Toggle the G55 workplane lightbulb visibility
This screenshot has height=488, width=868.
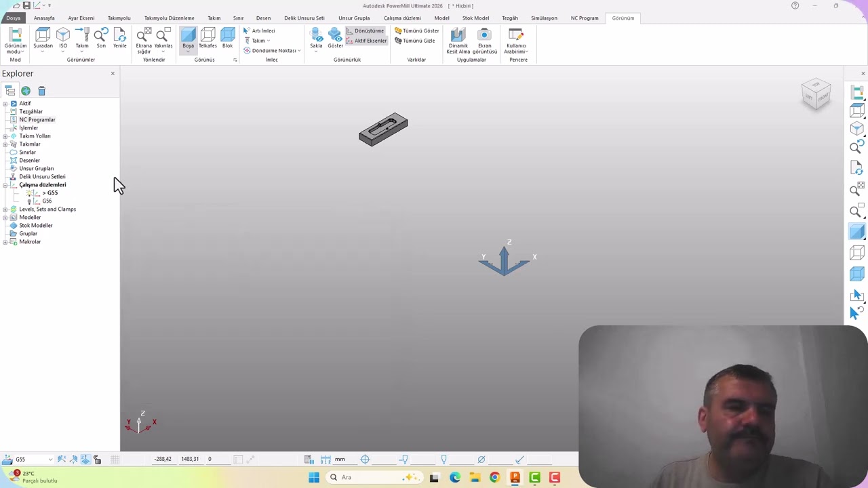pos(29,193)
